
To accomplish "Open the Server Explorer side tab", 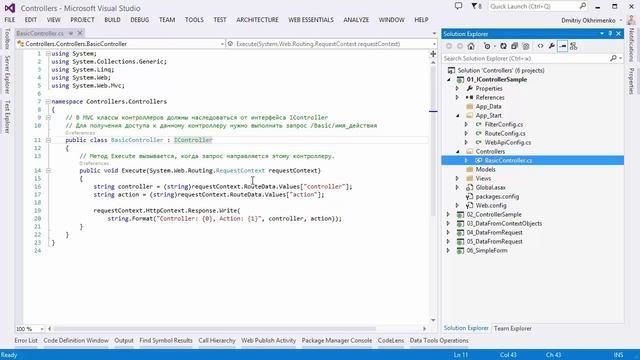I will click(7, 74).
